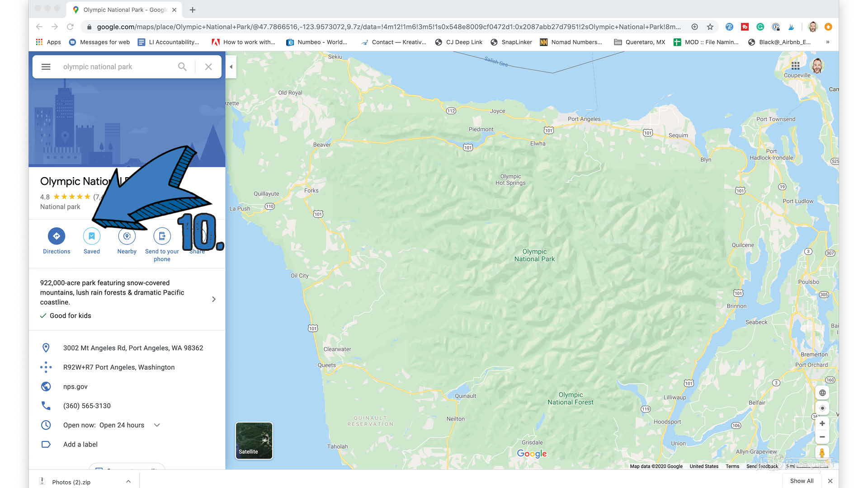Open Messages for web bookmark
Image resolution: width=868 pixels, height=488 pixels.
tap(99, 42)
